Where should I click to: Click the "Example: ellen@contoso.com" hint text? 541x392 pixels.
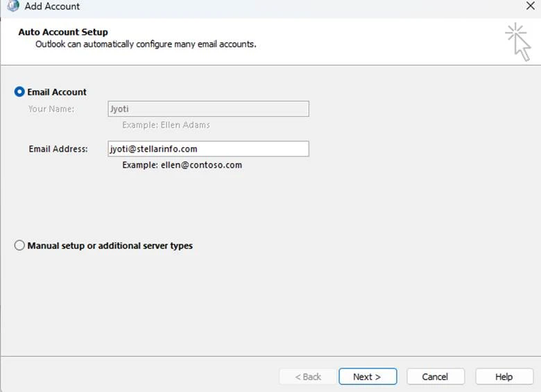click(182, 165)
